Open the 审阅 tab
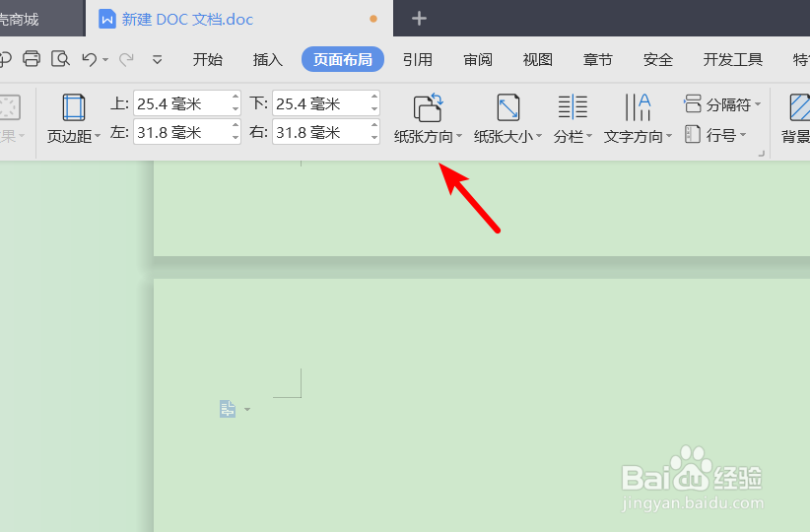 coord(478,60)
